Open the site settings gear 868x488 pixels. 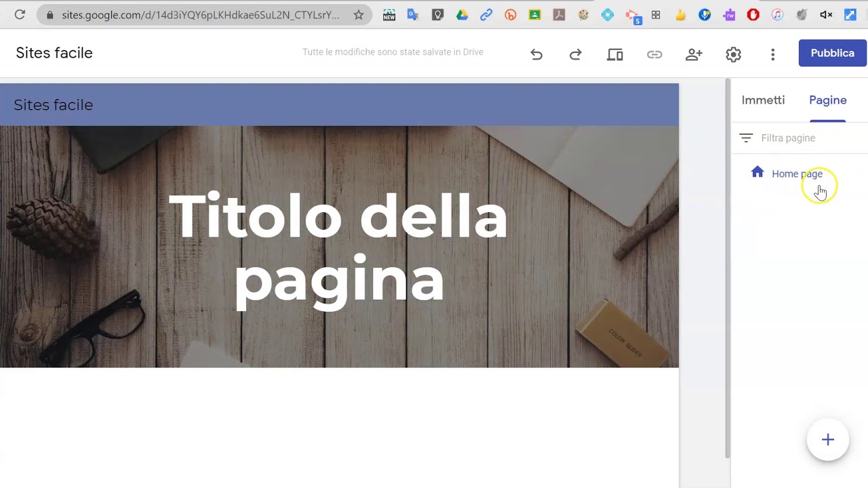pyautogui.click(x=733, y=54)
